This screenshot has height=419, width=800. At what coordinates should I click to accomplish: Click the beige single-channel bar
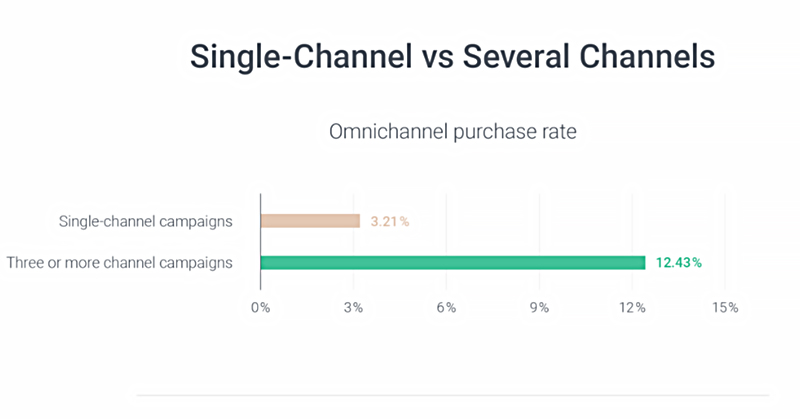tap(310, 221)
